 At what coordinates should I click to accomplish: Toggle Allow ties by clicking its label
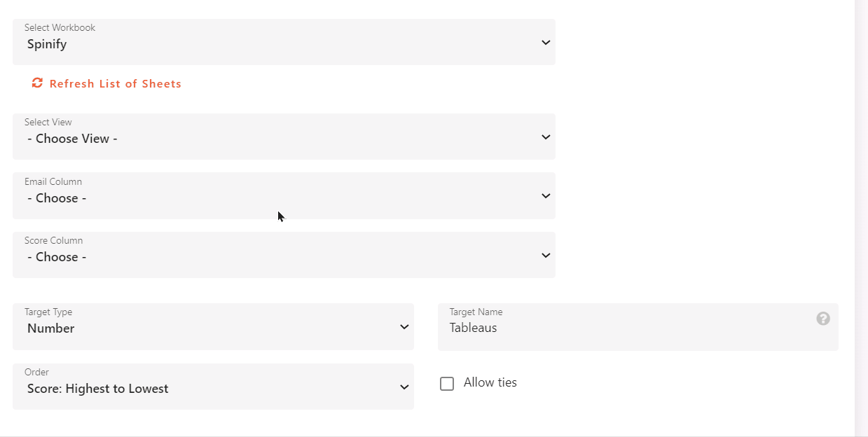(x=490, y=382)
